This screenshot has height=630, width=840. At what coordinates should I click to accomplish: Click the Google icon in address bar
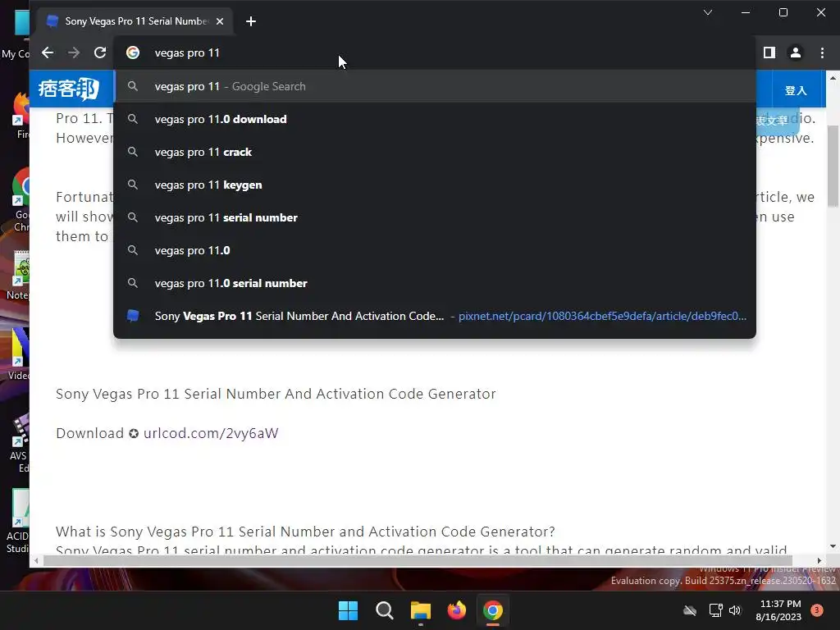point(133,52)
